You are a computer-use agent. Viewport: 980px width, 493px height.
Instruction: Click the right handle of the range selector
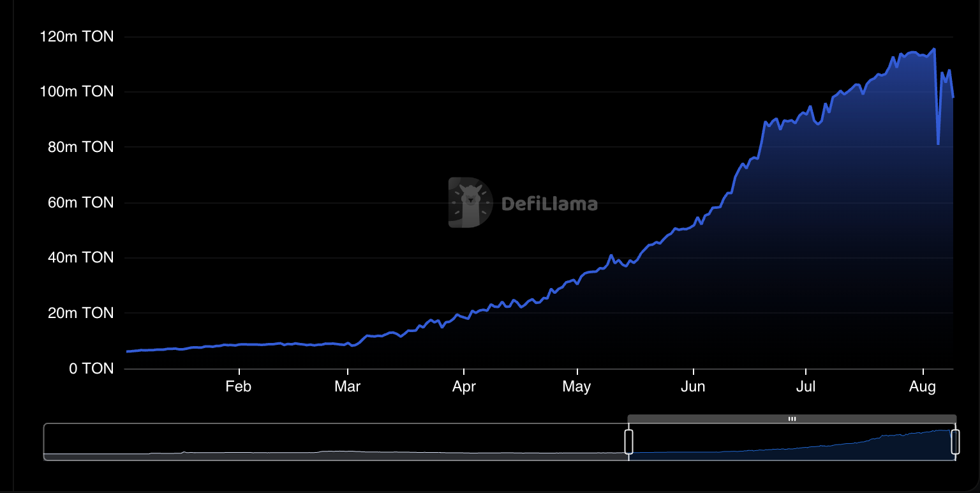point(955,442)
